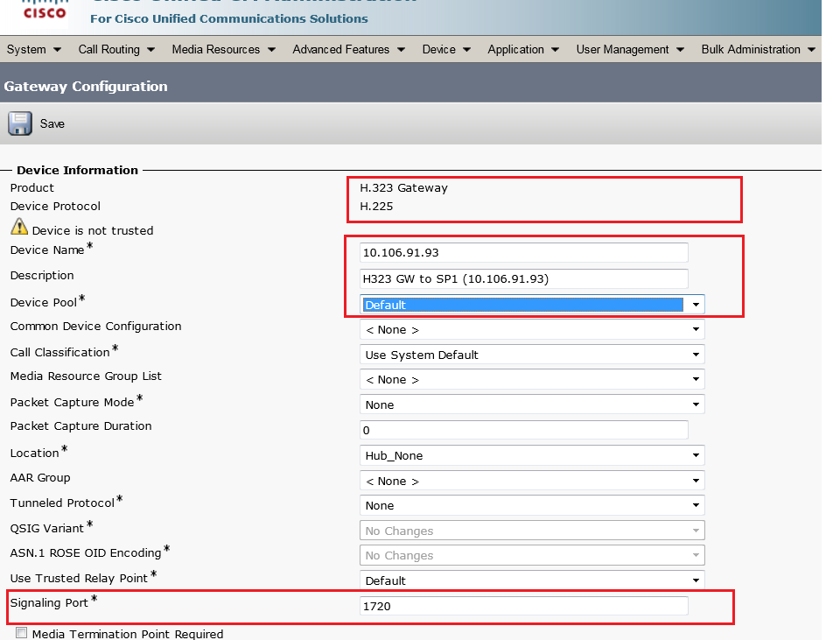The image size is (840, 640).
Task: Click the 'Packet Capture Duration' label
Action: tap(80, 426)
